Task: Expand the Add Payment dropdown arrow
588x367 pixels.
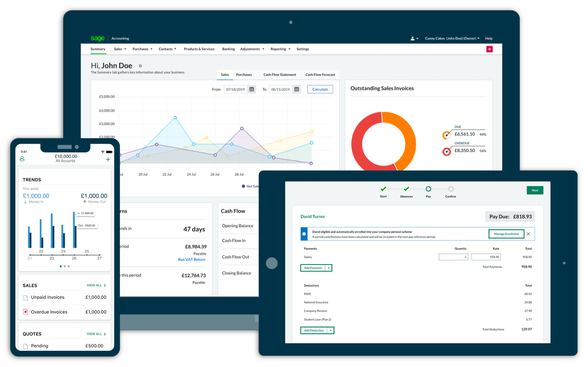Action: [329, 268]
